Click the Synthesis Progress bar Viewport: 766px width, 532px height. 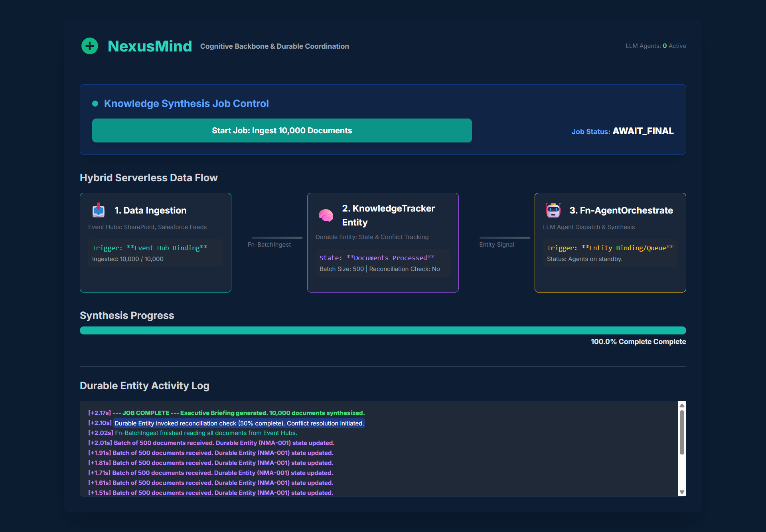pyautogui.click(x=383, y=330)
